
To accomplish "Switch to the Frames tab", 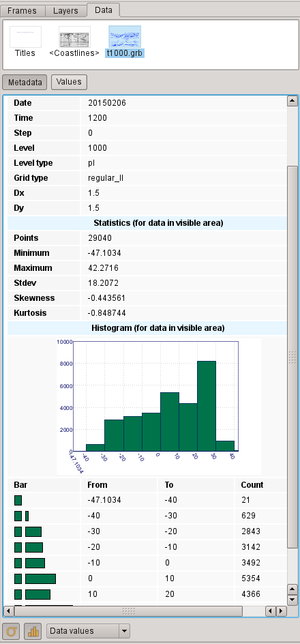I will point(22,11).
